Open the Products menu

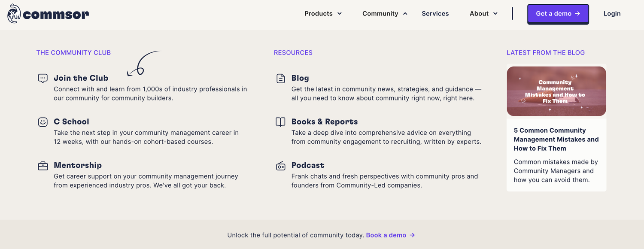pos(319,14)
